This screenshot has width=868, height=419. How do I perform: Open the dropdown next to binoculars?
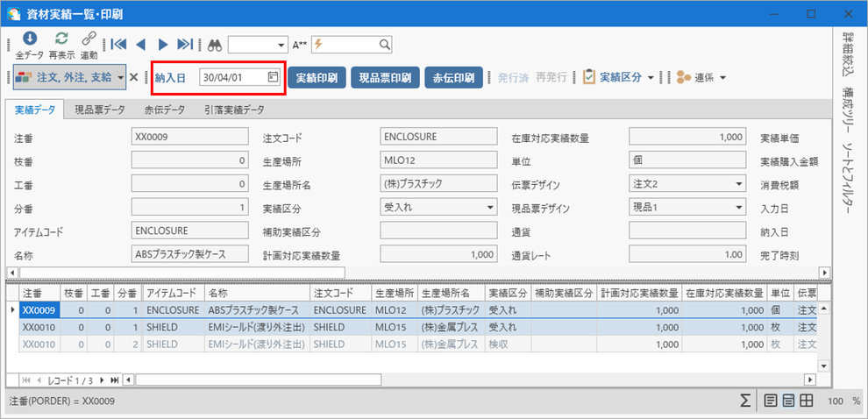coord(281,45)
